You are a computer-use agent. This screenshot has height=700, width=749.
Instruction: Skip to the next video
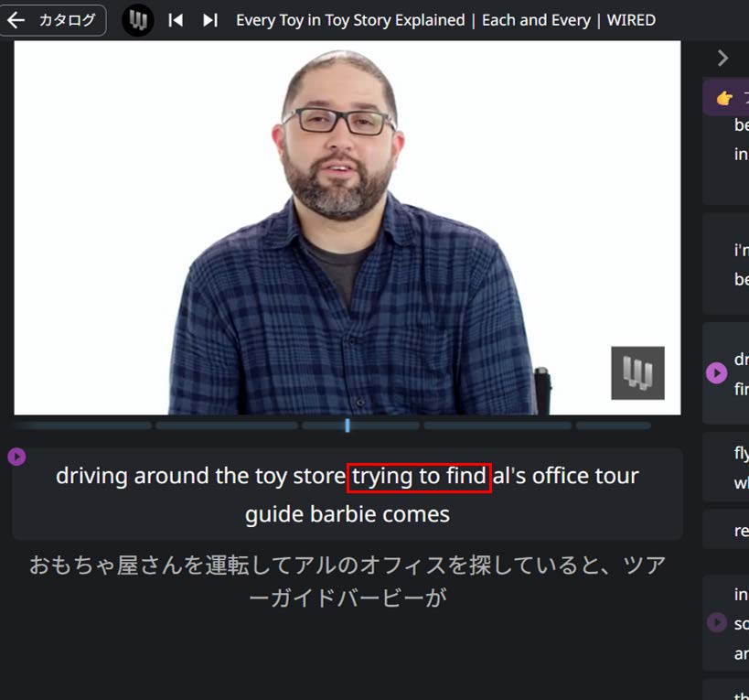point(210,20)
